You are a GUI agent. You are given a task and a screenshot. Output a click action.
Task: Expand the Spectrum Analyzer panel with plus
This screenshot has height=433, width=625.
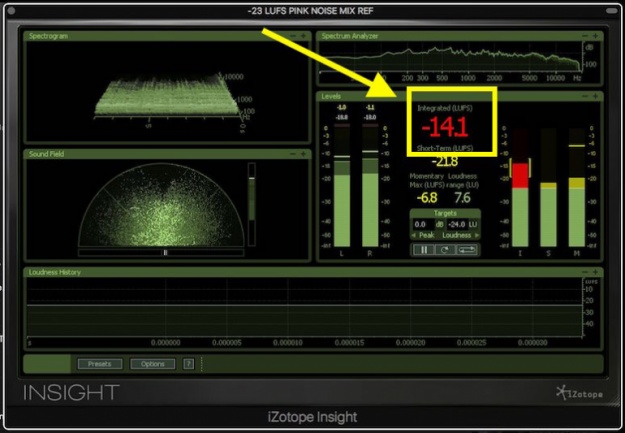point(595,36)
